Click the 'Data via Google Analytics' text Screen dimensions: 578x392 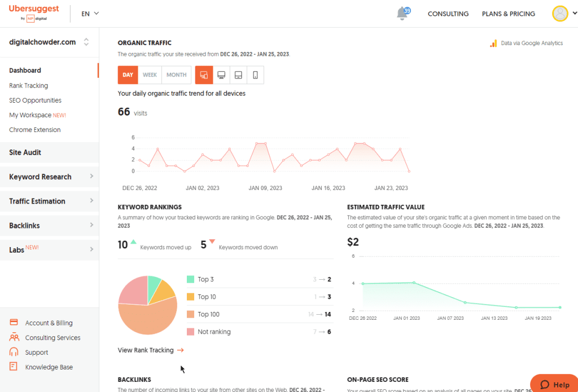(532, 43)
